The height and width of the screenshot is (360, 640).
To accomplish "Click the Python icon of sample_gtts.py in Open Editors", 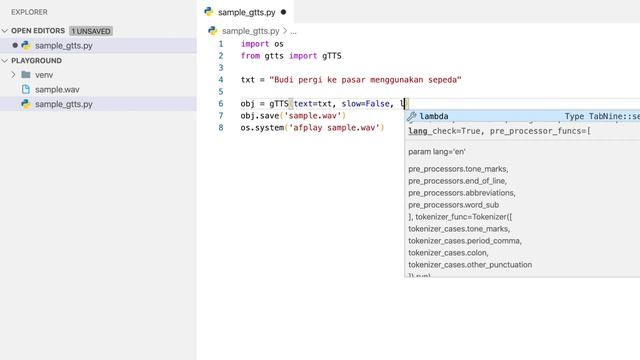I will pos(26,46).
